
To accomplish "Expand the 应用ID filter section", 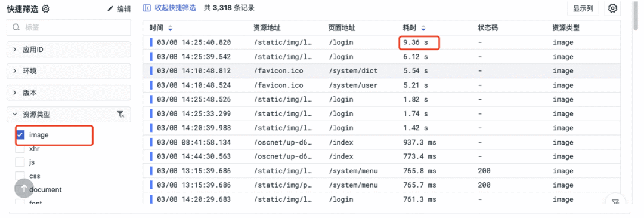I will (69, 50).
